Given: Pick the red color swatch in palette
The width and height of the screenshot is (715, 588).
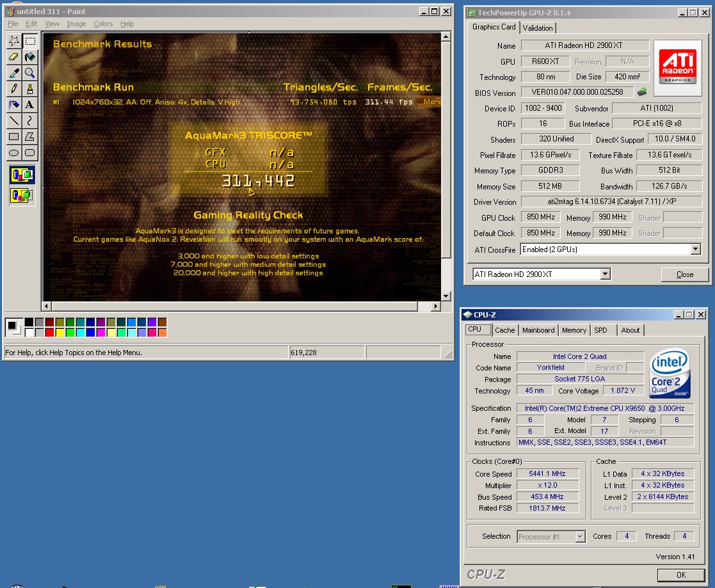Looking at the screenshot, I should [x=50, y=333].
